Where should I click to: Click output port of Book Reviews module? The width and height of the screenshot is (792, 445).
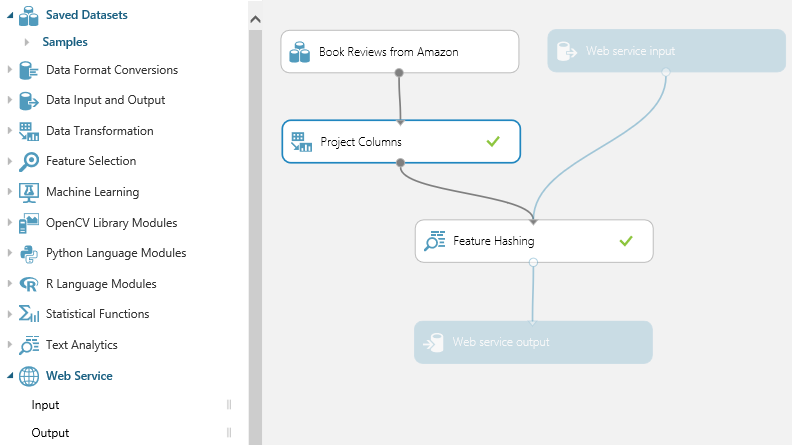[399, 73]
